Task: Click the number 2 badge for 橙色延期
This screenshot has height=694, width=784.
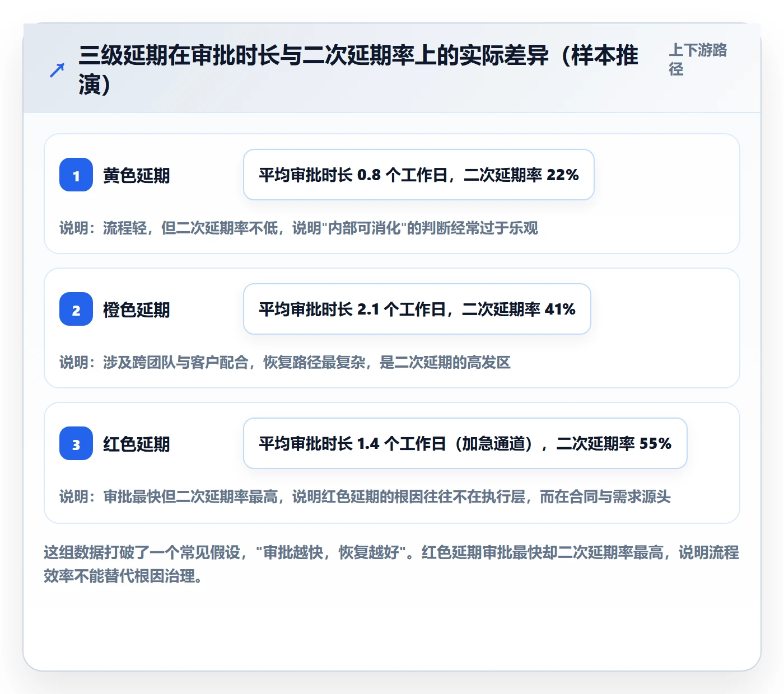Action: point(76,309)
